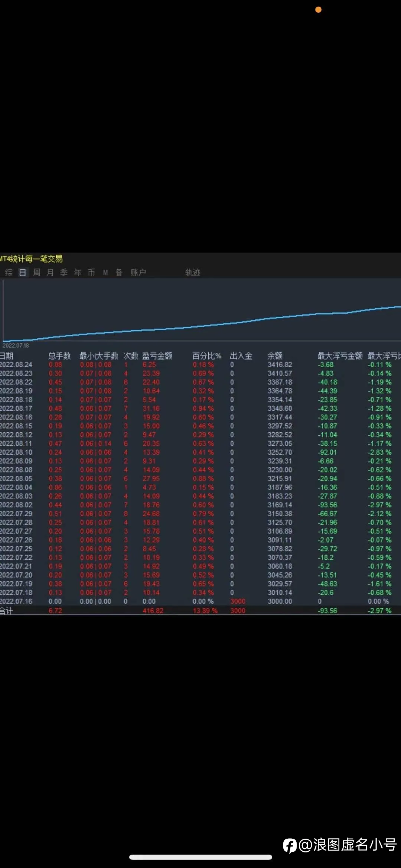Select the 2022.08.02 date row
Image resolution: width=401 pixels, height=868 pixels.
pos(200,505)
